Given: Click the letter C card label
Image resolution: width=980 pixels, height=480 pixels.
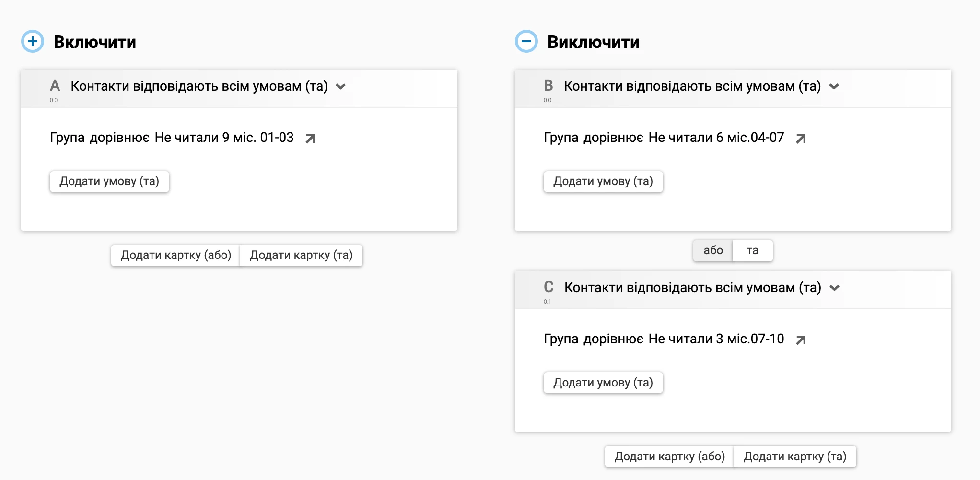Looking at the screenshot, I should pyautogui.click(x=548, y=287).
